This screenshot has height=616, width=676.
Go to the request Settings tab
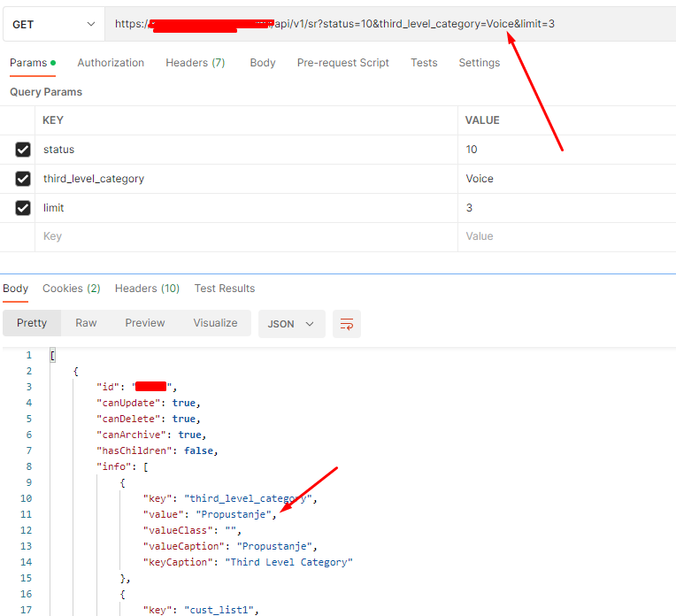tap(479, 63)
